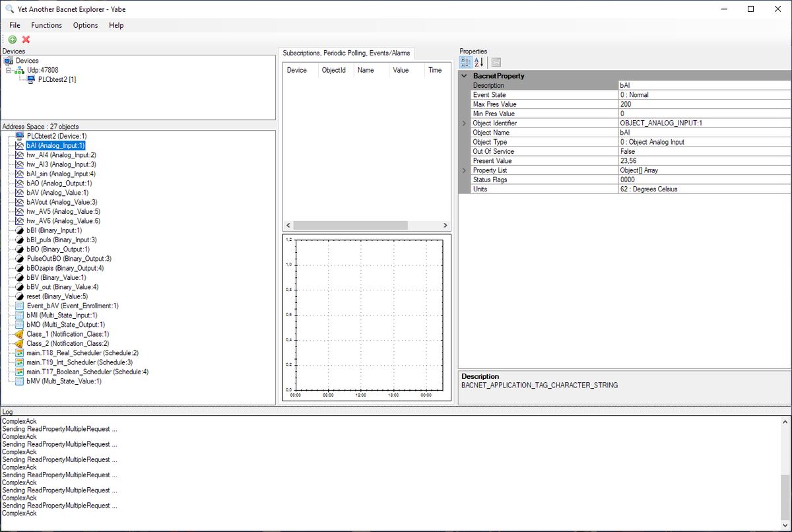Click the Units Degrees Celsius value field
Screen dimensions: 792x532
point(660,189)
